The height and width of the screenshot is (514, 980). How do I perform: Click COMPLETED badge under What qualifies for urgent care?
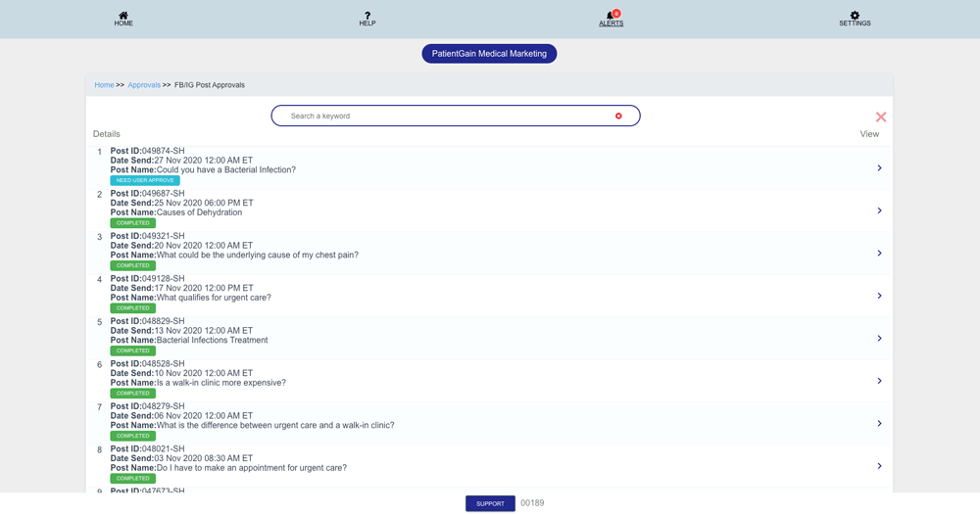pos(133,307)
